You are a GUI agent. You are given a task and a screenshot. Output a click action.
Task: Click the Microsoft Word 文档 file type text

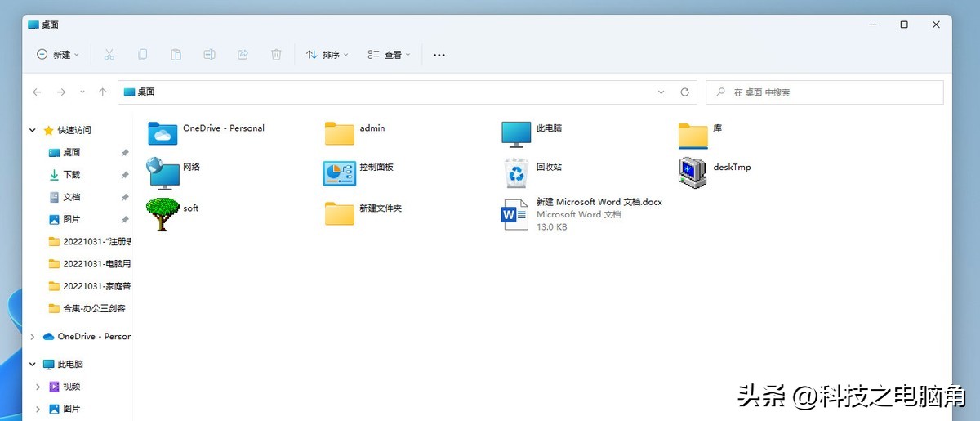point(578,214)
